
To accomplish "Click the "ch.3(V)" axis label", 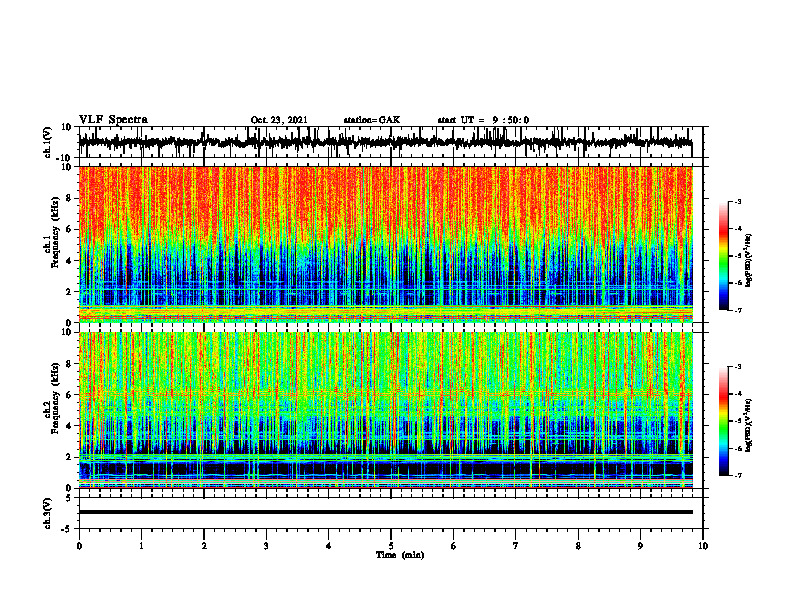I will (x=48, y=513).
